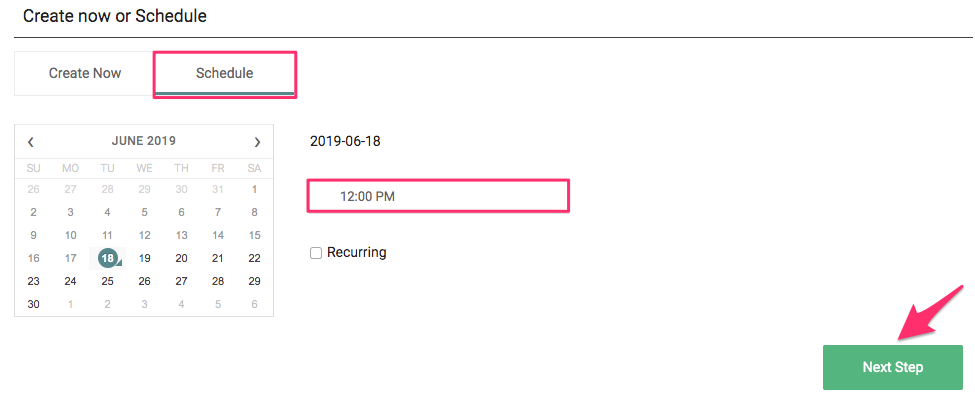Select June 30 on the calendar

coord(34,304)
